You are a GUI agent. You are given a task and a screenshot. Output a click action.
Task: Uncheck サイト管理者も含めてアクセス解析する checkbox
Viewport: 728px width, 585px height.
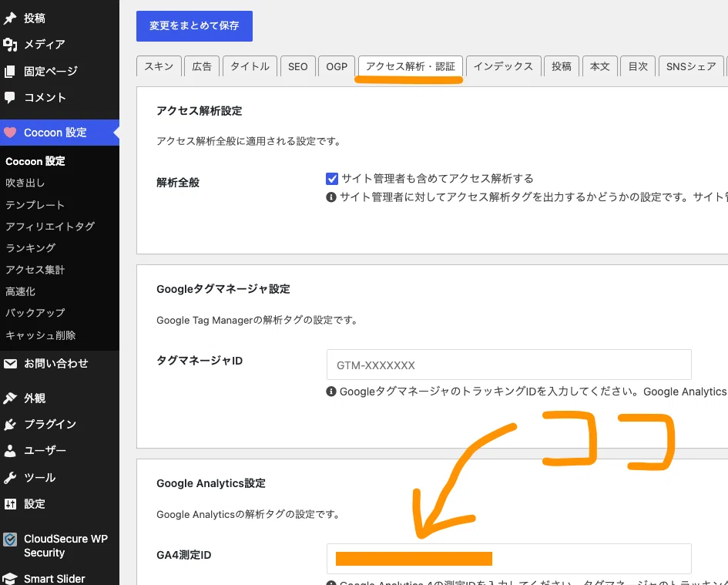pyautogui.click(x=331, y=178)
